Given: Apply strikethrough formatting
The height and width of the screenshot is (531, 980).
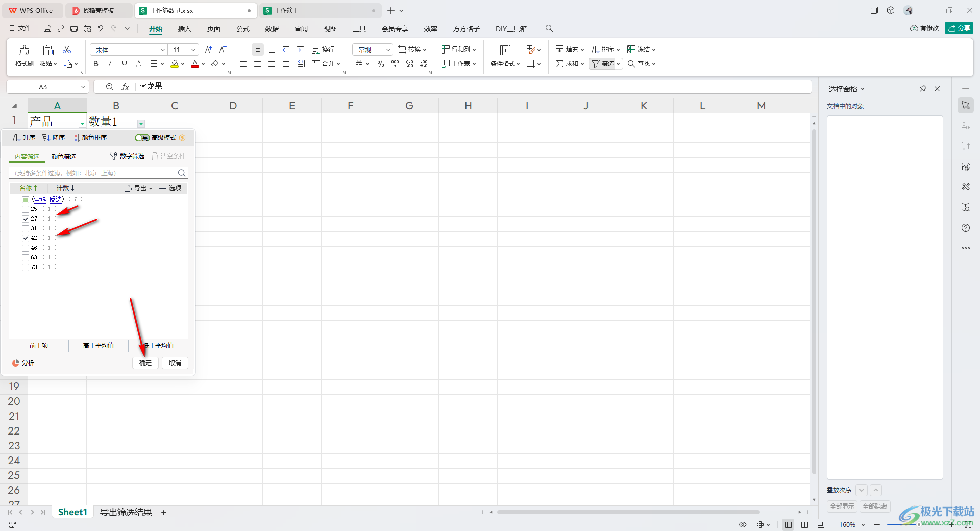Looking at the screenshot, I should [139, 64].
